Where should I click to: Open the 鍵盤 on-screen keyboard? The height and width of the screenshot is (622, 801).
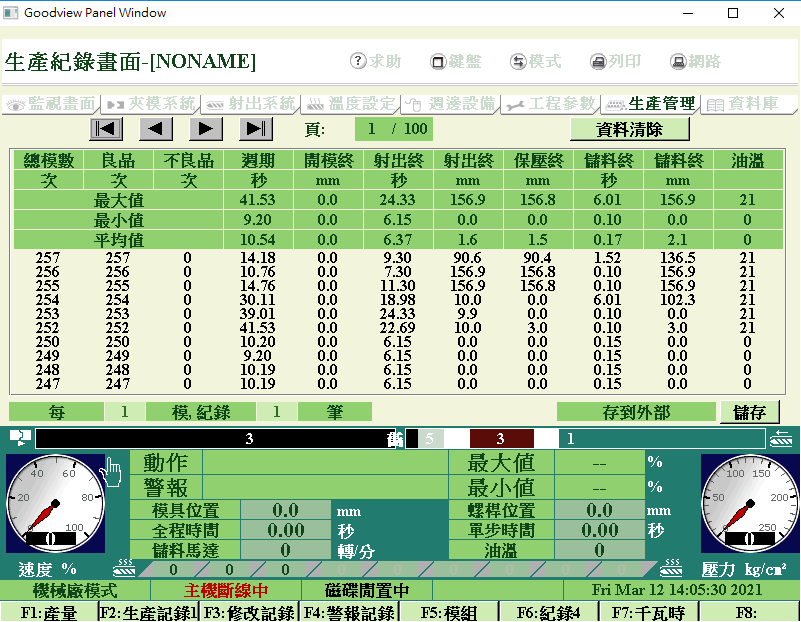point(456,61)
